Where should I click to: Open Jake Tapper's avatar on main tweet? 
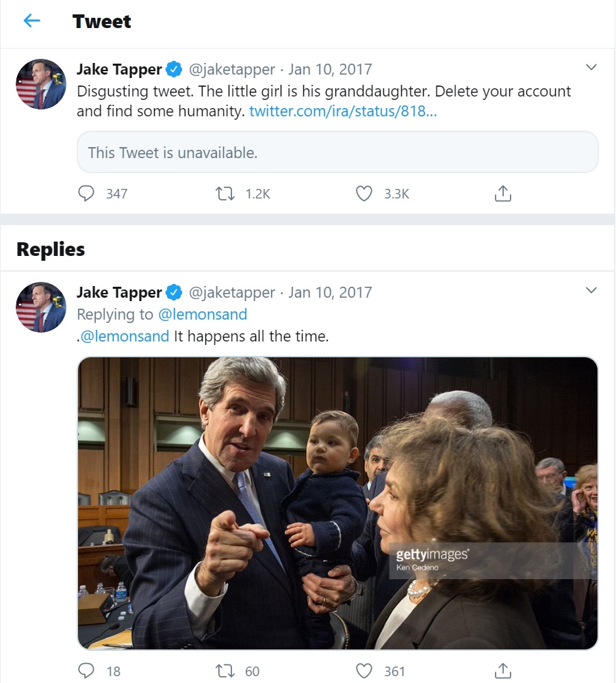(41, 84)
